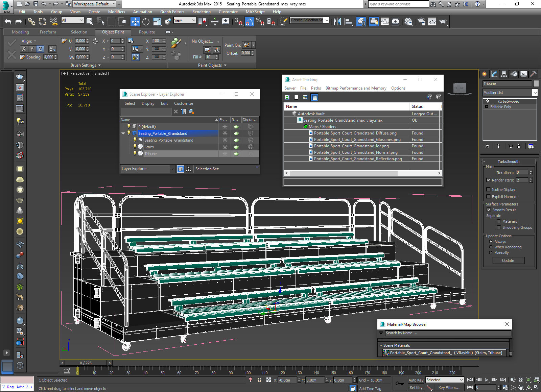Click the layers icon in Layer Explorer footer

181,169
